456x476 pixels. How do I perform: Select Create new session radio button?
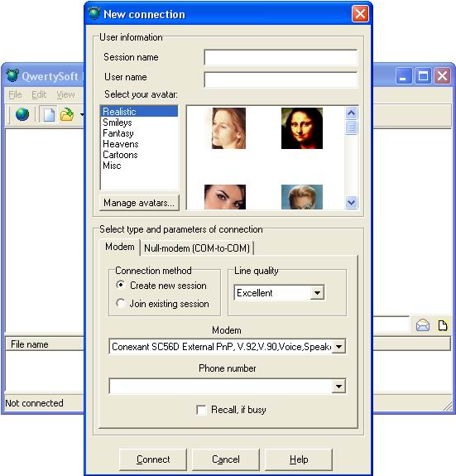(x=121, y=285)
